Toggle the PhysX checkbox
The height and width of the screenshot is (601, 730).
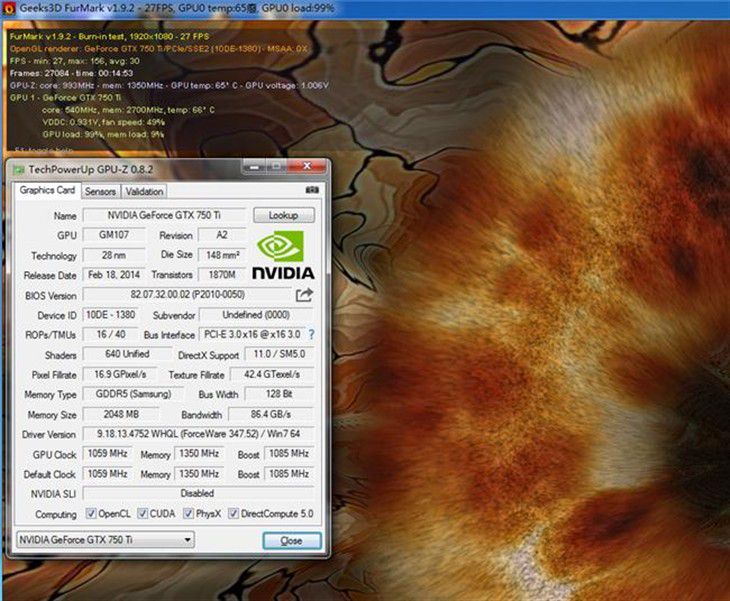(188, 513)
